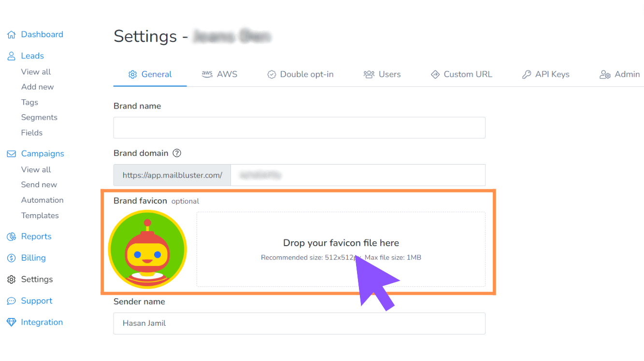Image resolution: width=644 pixels, height=361 pixels.
Task: Select the Custom URL tab
Action: coord(461,74)
